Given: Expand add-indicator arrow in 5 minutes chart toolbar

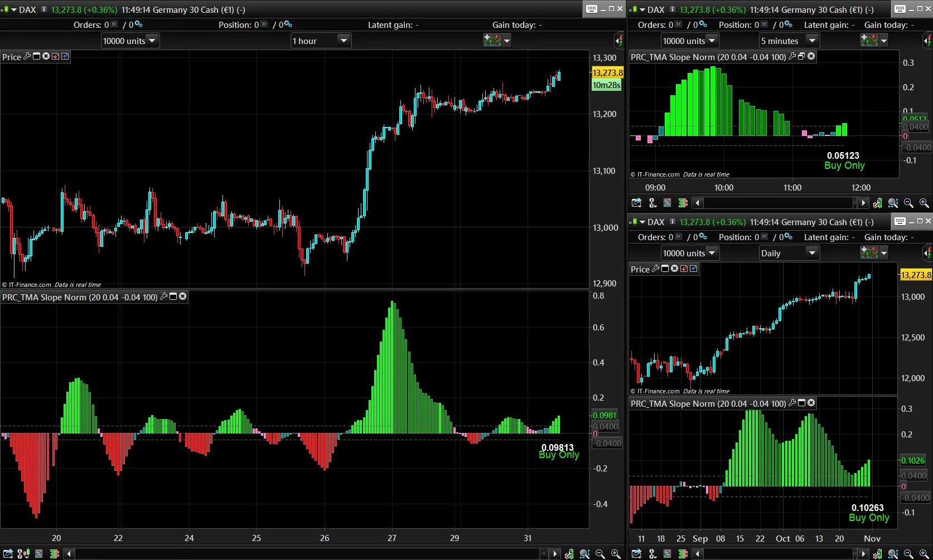Looking at the screenshot, I should pyautogui.click(x=883, y=41).
